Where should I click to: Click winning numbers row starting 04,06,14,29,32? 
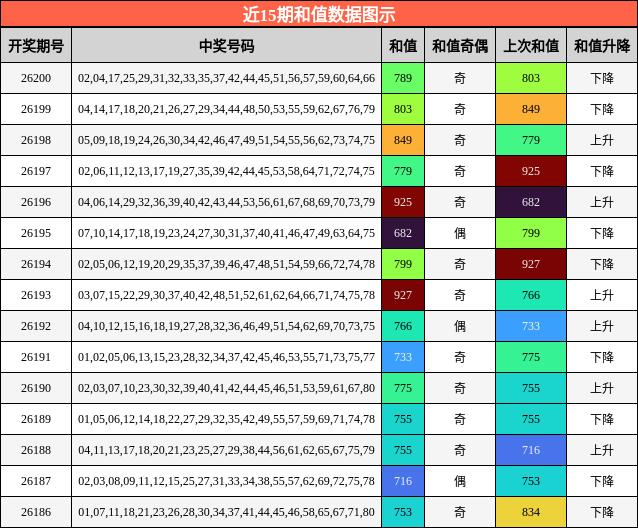(227, 202)
